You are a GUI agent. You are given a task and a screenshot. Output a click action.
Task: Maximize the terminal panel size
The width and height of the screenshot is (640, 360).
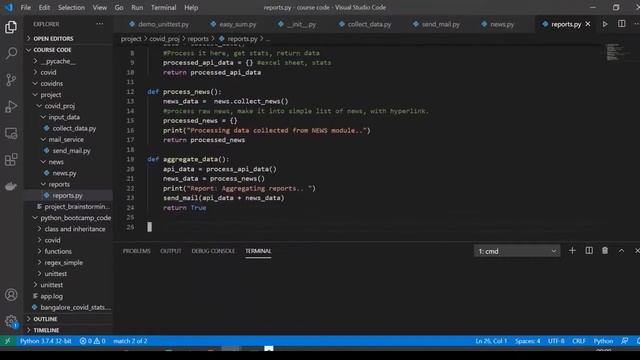pos(621,251)
